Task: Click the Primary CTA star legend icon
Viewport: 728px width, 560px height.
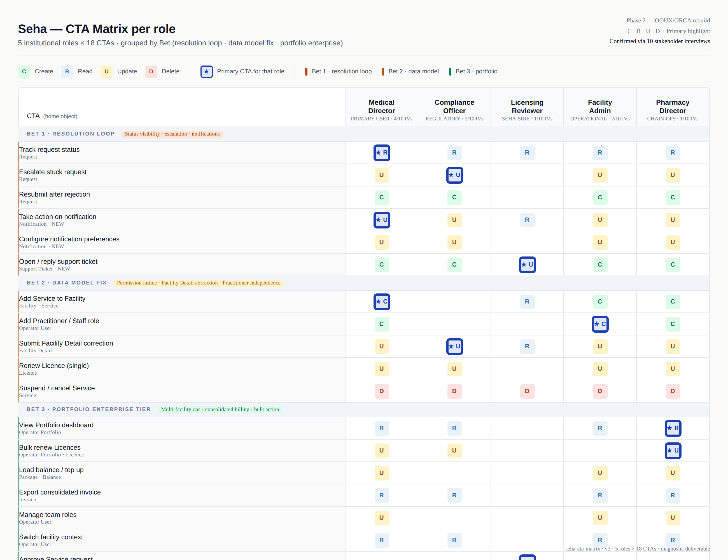Action: coord(206,71)
